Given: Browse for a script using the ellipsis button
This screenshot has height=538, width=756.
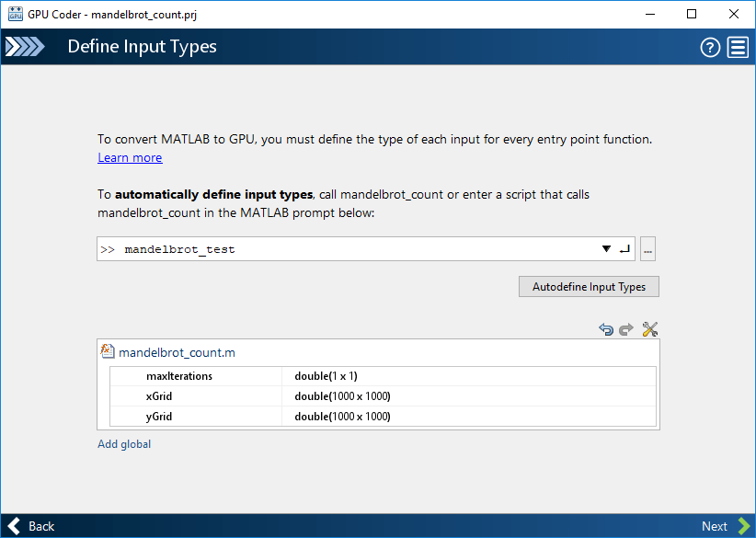Looking at the screenshot, I should [647, 248].
